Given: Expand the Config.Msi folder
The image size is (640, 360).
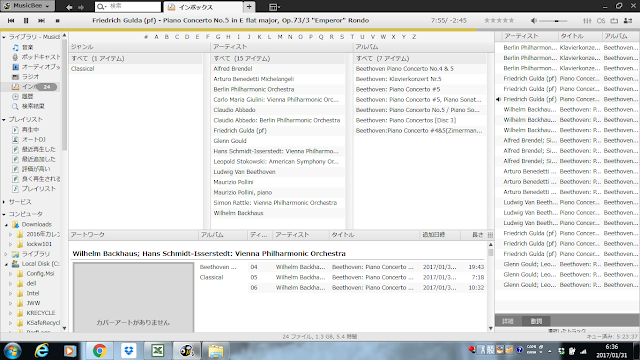Looking at the screenshot, I should [11, 273].
